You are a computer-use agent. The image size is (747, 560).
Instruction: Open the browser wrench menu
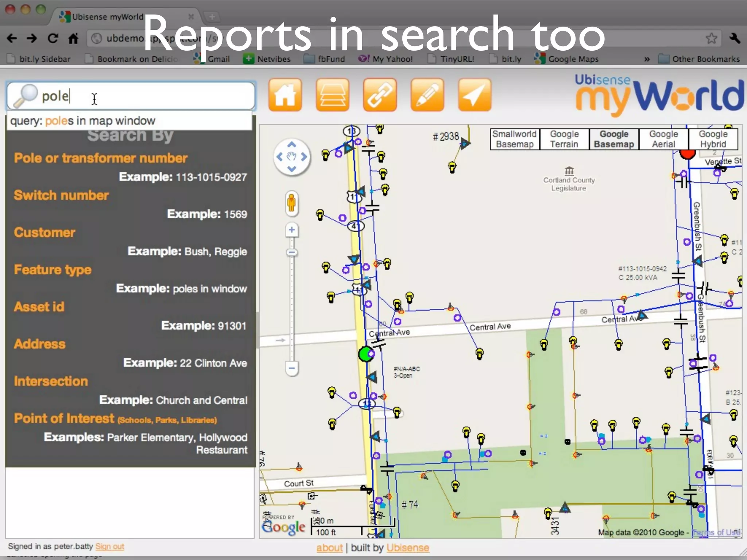tap(735, 38)
